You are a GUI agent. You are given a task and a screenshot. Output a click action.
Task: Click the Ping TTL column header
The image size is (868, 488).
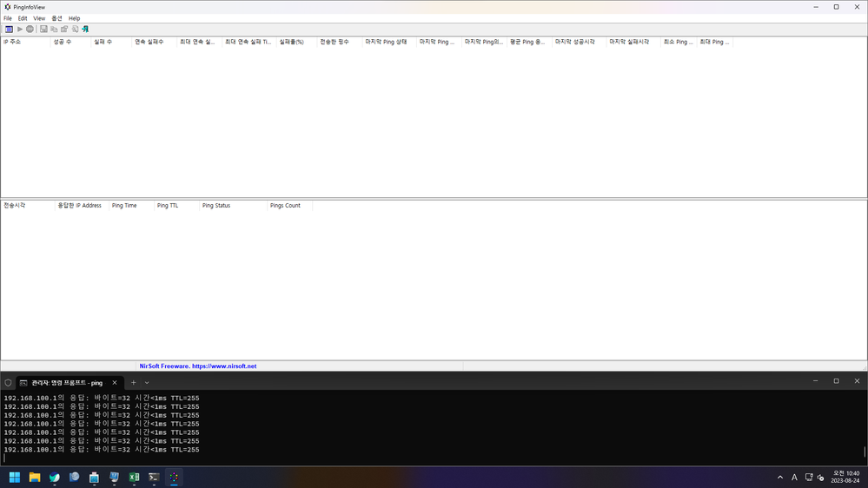[176, 205]
